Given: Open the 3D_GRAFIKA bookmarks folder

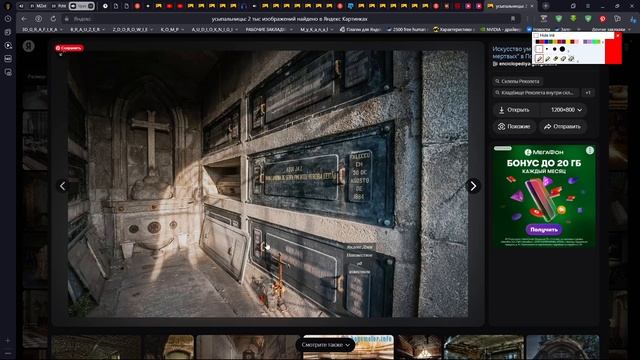Looking at the screenshot, I should coord(42,29).
